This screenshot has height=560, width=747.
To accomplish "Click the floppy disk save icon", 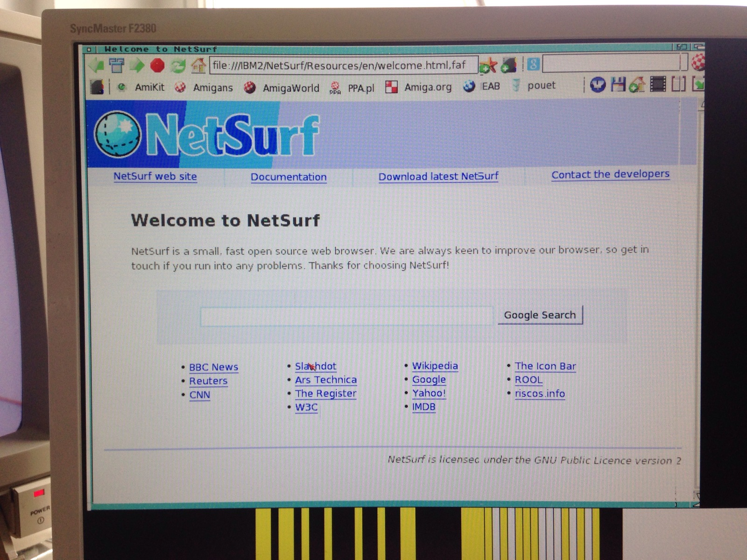I will [x=618, y=84].
